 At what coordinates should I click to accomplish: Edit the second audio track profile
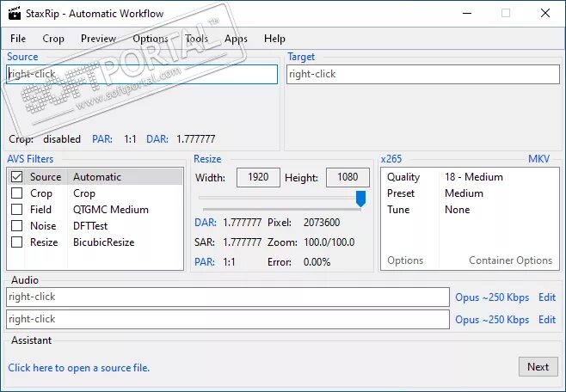pos(547,320)
